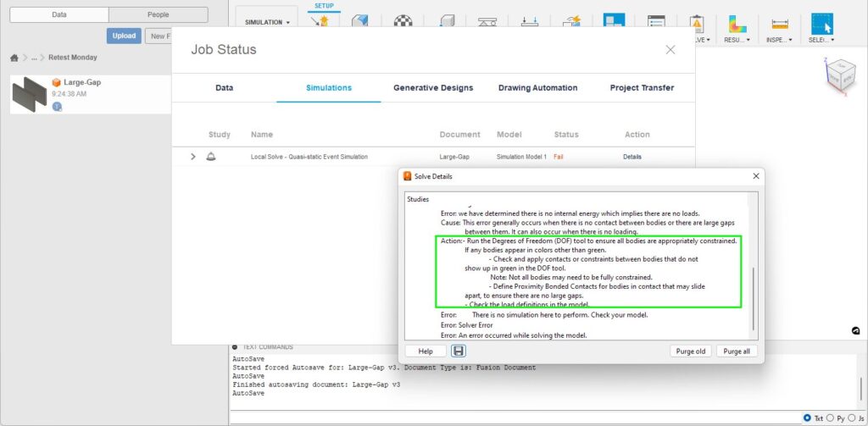Click the bell study icon in job row

[x=211, y=157]
